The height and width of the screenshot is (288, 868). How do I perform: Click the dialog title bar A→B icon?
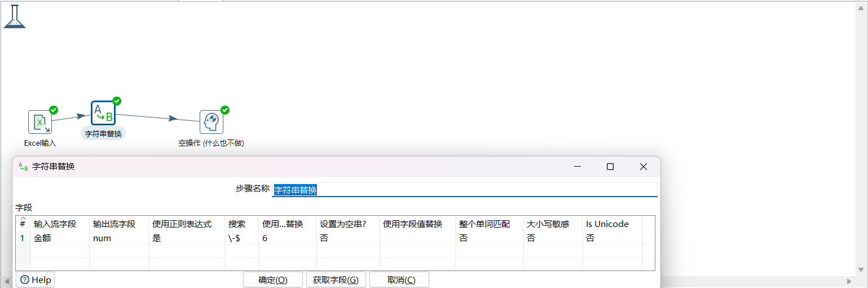(x=23, y=167)
